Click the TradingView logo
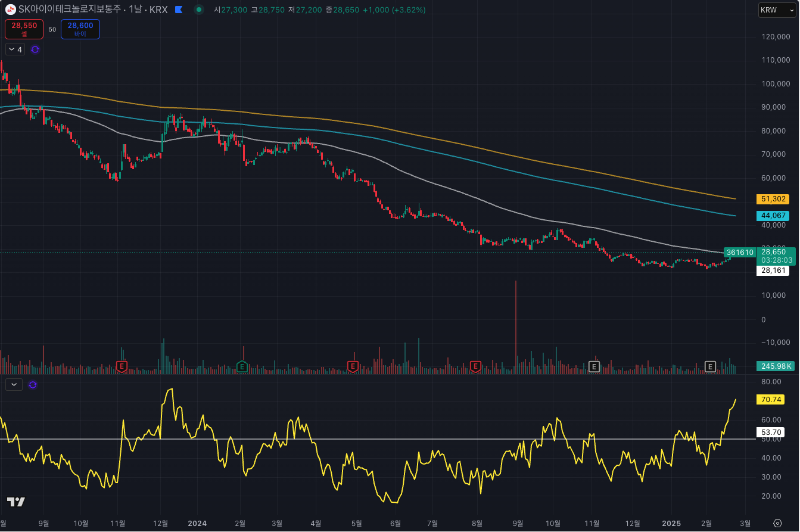Screen dimensions: 800x532 point(16,502)
